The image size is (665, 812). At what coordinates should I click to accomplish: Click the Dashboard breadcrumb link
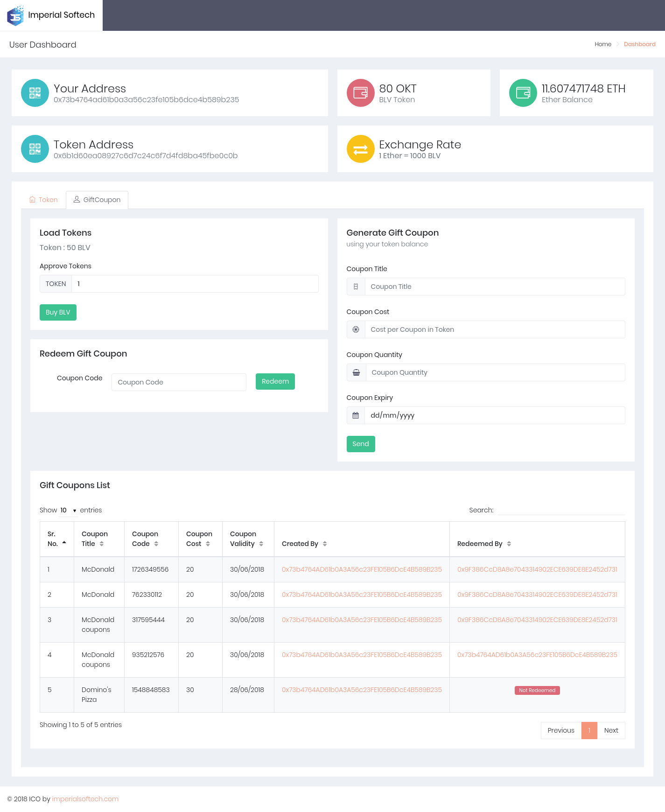pyautogui.click(x=639, y=44)
